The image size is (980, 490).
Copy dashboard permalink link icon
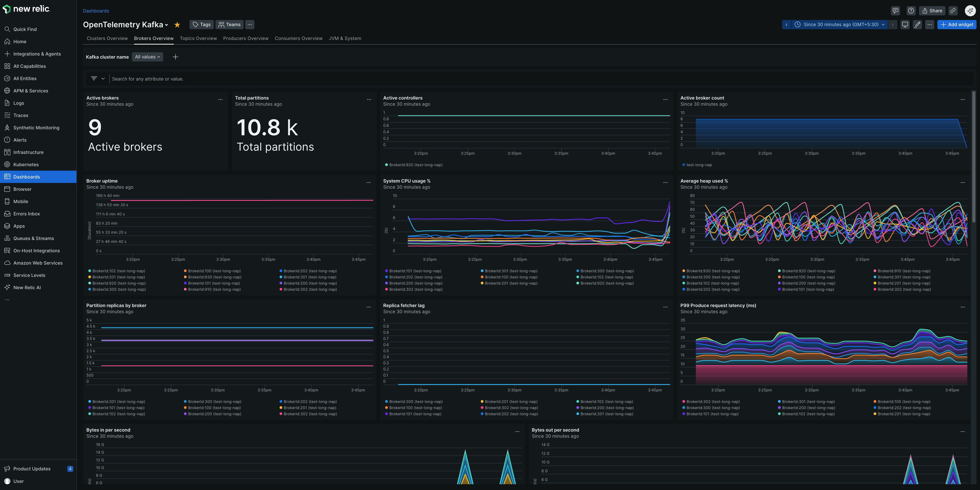[953, 11]
